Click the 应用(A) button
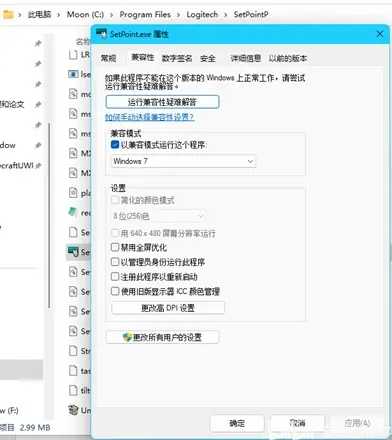Image resolution: width=392 pixels, height=440 pixels. (x=357, y=423)
